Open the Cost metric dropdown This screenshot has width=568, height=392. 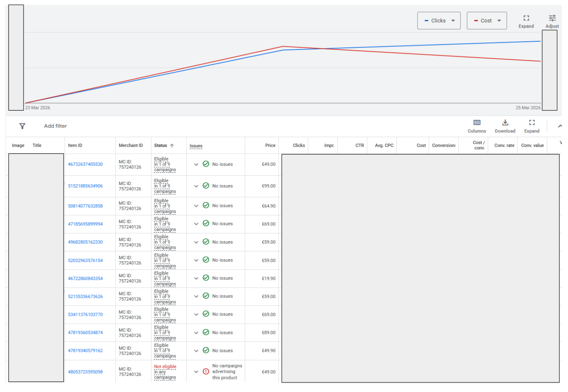(487, 20)
